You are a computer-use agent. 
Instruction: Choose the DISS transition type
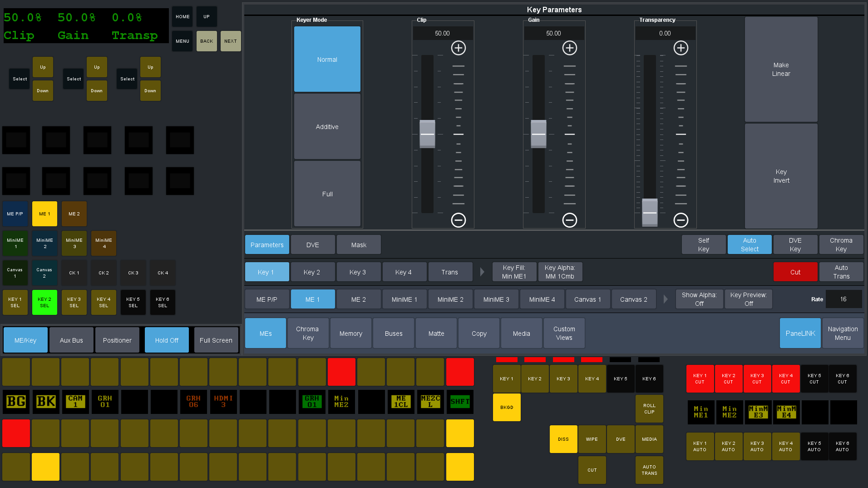(x=563, y=439)
